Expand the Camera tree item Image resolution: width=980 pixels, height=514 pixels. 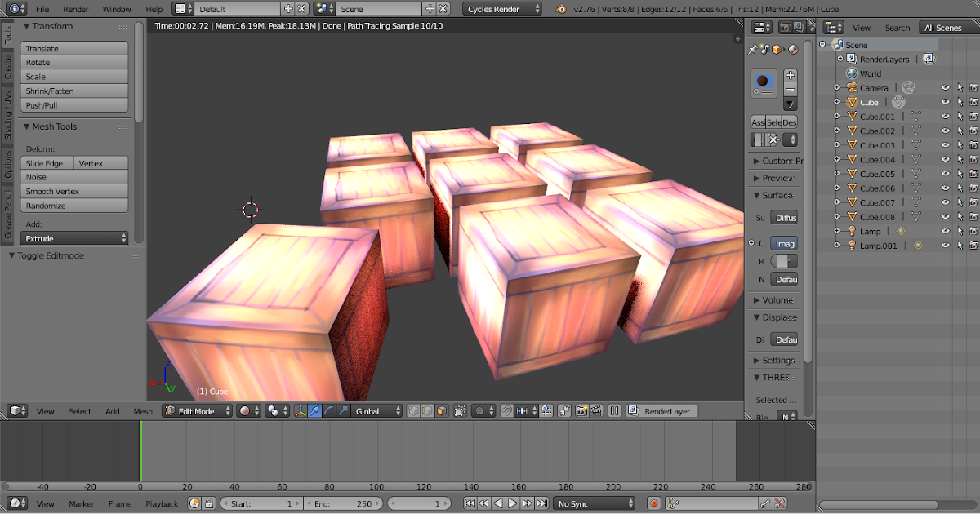836,88
